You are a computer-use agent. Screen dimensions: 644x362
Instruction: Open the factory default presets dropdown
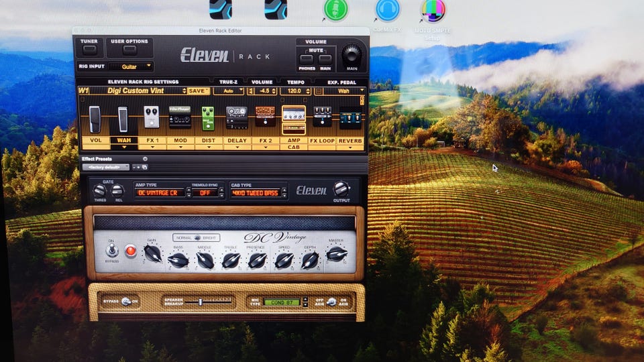[105, 168]
